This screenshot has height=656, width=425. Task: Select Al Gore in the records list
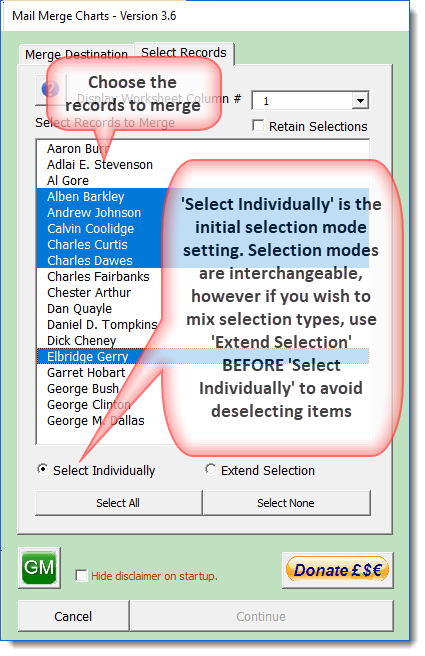(x=68, y=181)
